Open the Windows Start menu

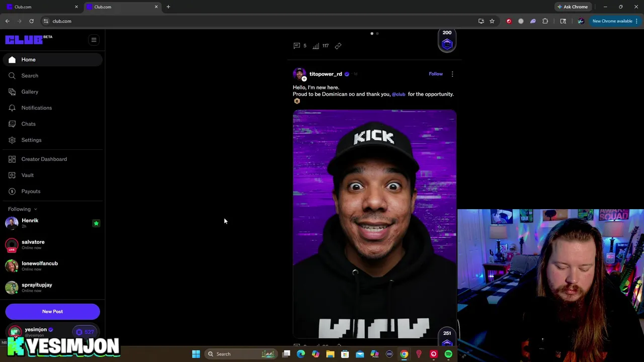[196, 354]
